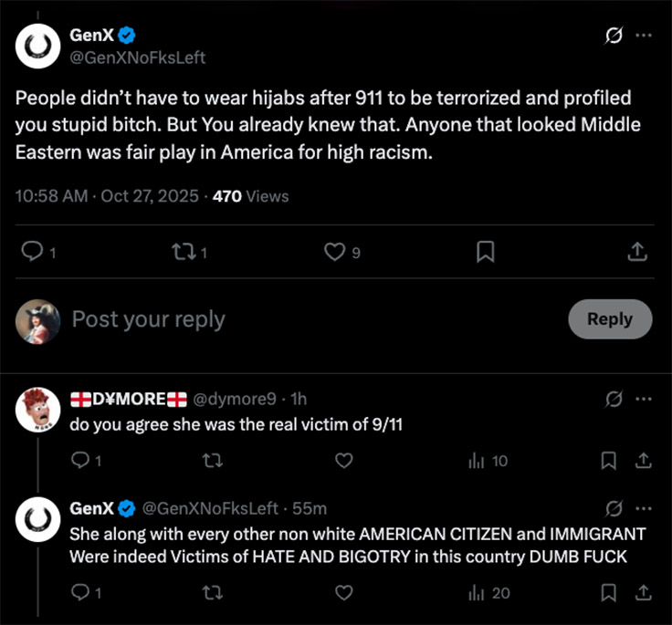Open more options on GenX's 55m reply
Image resolution: width=672 pixels, height=625 pixels.
coord(644,507)
